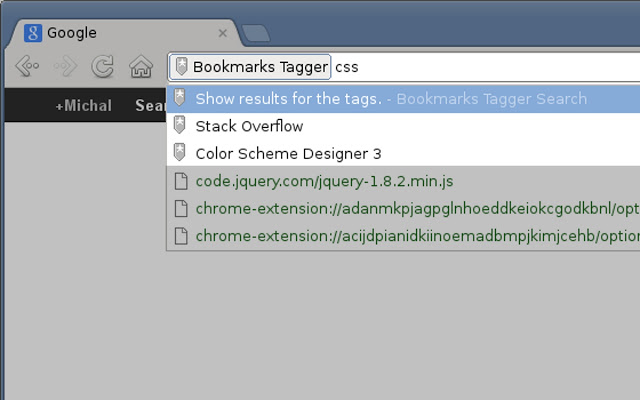Click the forward navigation arrow

[65, 66]
